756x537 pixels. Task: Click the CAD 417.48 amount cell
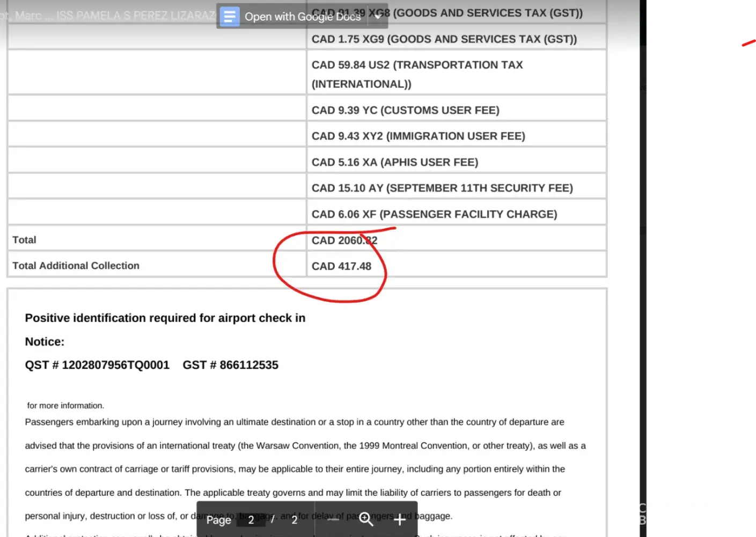341,266
